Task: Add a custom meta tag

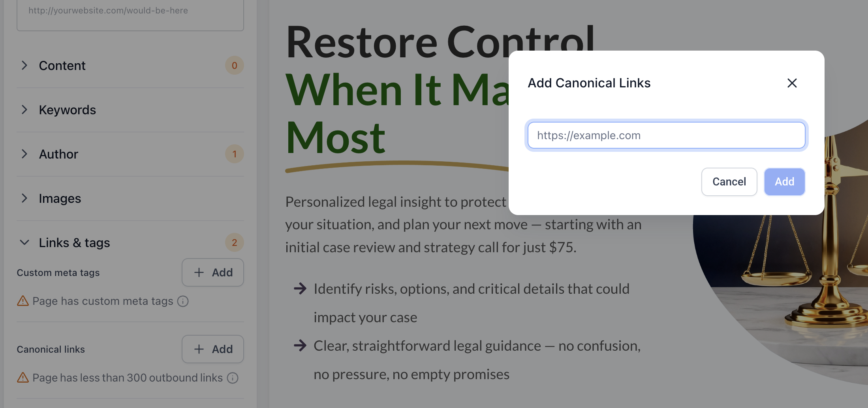Action: coord(212,272)
